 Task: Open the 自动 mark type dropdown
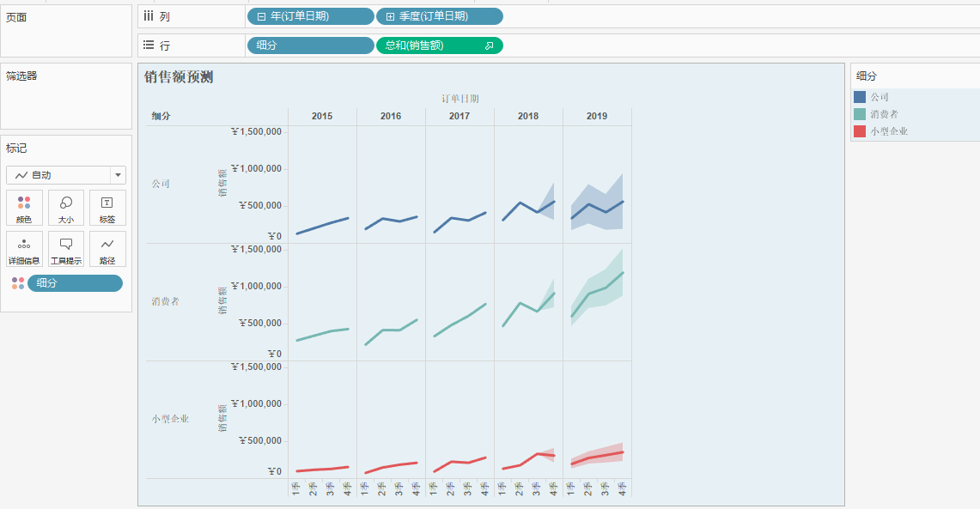[x=118, y=175]
